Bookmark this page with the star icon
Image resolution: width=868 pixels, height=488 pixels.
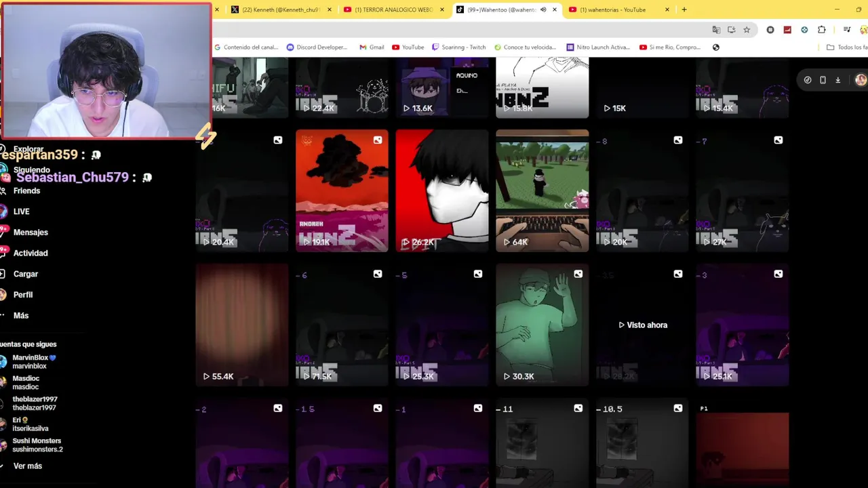(x=747, y=30)
